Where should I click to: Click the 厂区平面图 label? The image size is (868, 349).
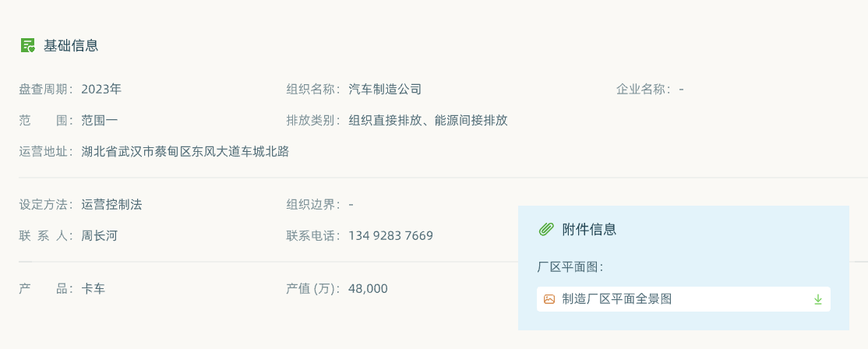(x=570, y=267)
